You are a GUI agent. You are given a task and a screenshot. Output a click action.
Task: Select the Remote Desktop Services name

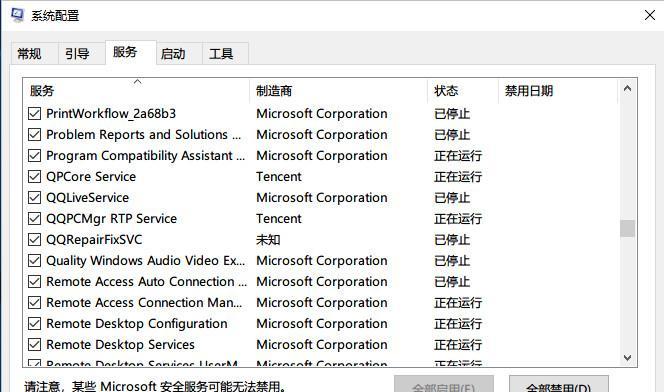tap(120, 345)
